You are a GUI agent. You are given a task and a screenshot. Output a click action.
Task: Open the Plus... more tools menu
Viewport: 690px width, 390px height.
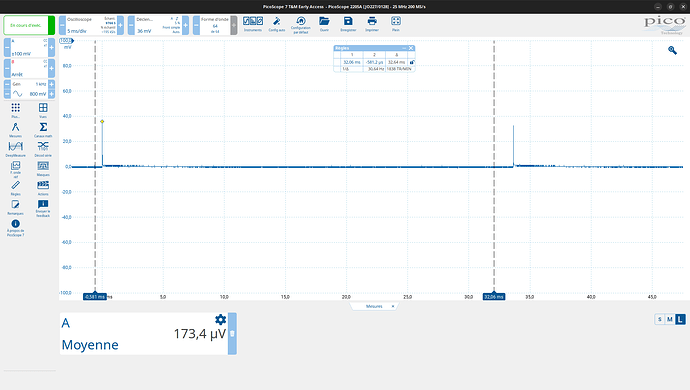15,110
